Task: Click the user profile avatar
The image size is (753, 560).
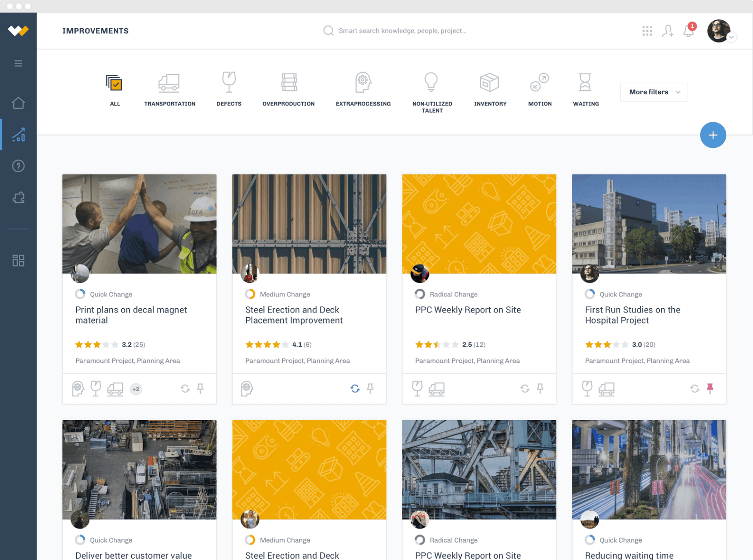Action: [719, 31]
